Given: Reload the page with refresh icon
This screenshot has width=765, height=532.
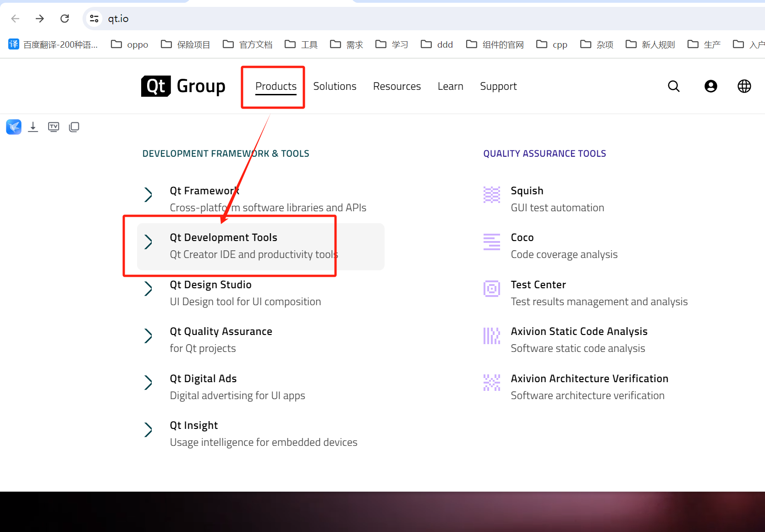Looking at the screenshot, I should click(65, 18).
